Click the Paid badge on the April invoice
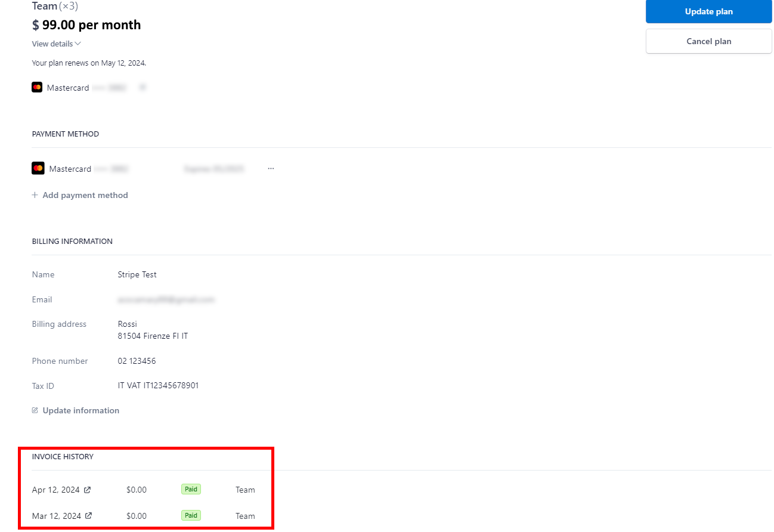Viewport: 774px width, 532px height. pyautogui.click(x=191, y=490)
